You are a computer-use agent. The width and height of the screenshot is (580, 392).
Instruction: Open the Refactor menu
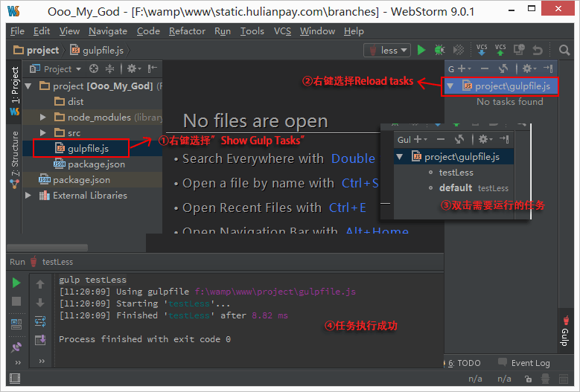coord(187,31)
